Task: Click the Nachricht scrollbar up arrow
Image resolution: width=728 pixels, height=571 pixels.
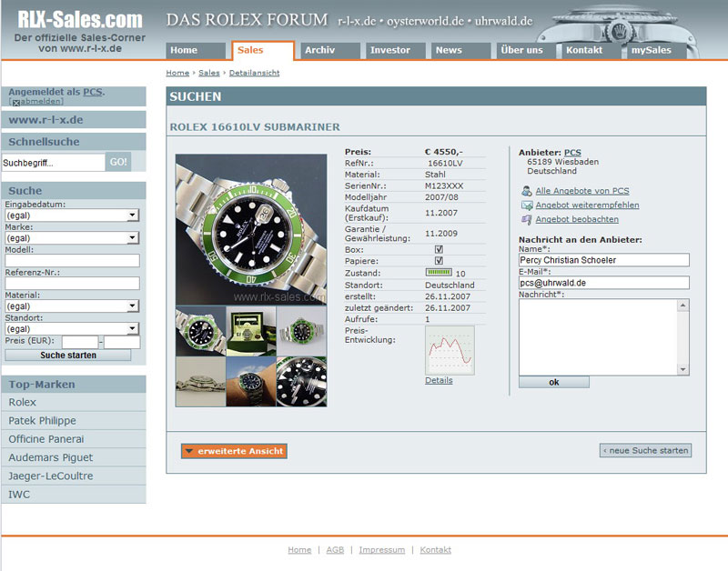Action: (683, 305)
